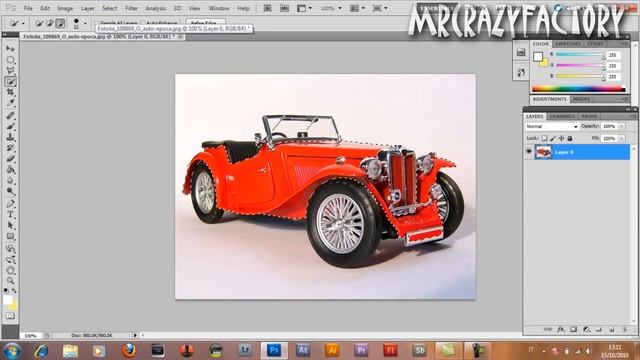Enable the Auto-Enhance checkbox

pos(143,24)
